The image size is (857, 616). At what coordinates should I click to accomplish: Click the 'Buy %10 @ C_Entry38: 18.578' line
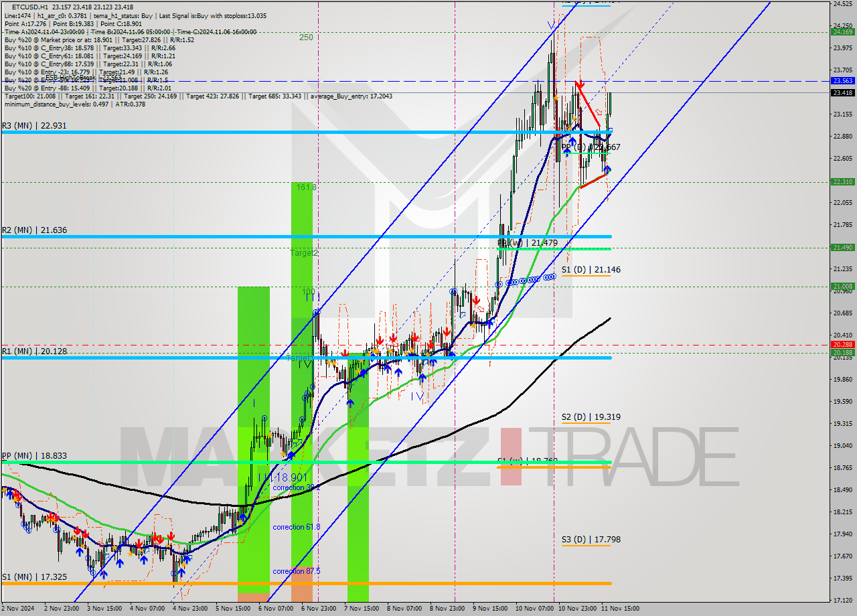tap(90, 47)
